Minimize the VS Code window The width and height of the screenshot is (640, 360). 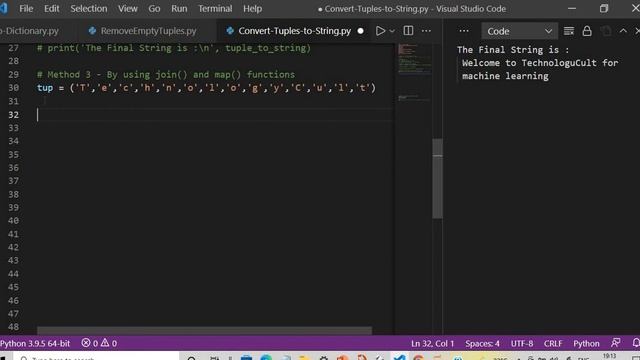(x=572, y=9)
